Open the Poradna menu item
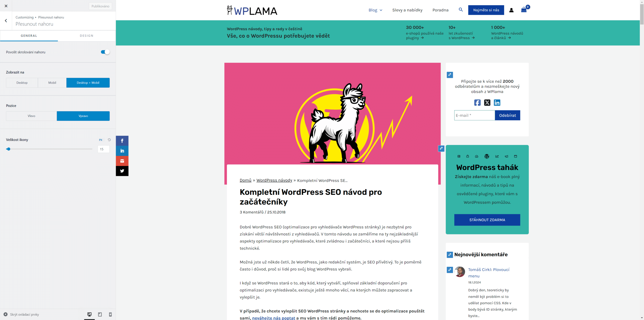The height and width of the screenshot is (320, 644). click(440, 10)
